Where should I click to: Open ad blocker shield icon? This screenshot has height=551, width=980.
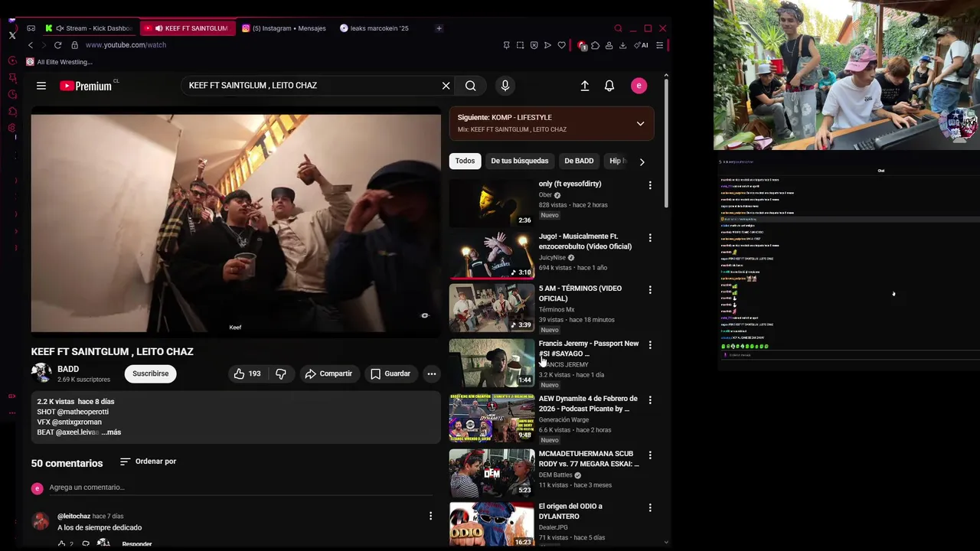[x=534, y=45]
